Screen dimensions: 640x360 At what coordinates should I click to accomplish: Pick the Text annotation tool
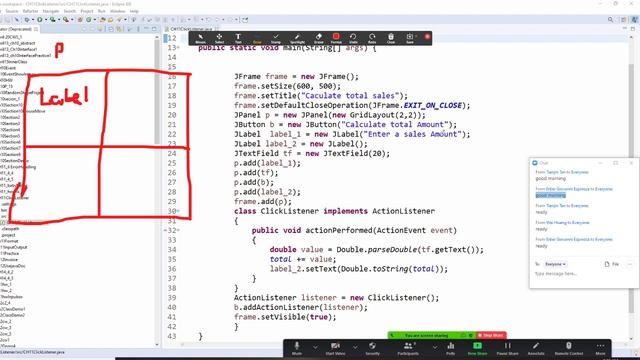238,38
